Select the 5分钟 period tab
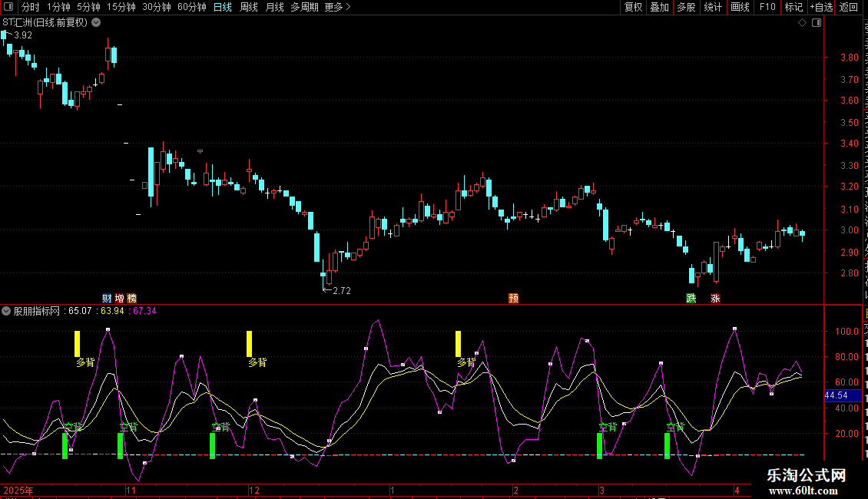 (88, 7)
